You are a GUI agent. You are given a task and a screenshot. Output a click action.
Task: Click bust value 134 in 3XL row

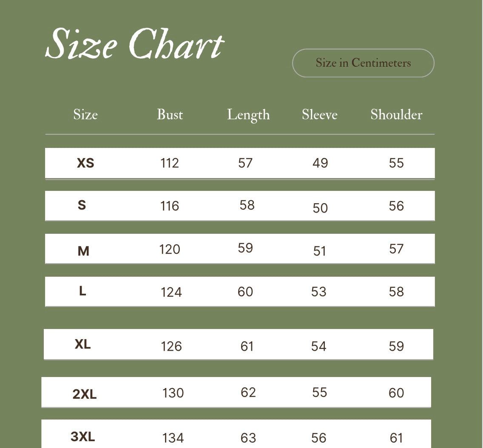173,437
